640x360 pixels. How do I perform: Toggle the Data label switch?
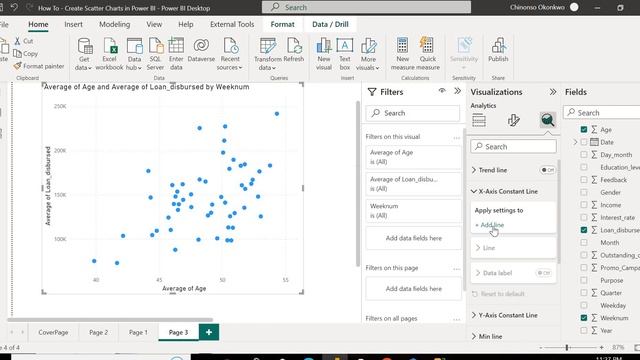[544, 273]
